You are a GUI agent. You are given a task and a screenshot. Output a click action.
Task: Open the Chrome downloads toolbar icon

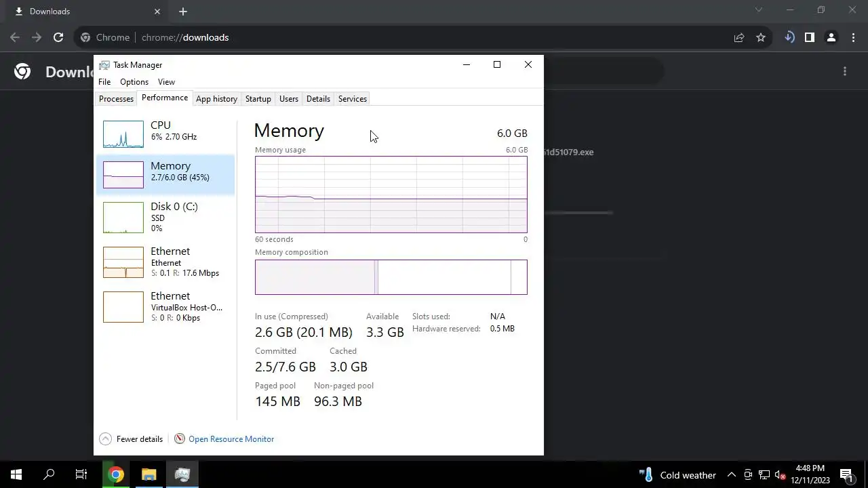click(x=789, y=37)
